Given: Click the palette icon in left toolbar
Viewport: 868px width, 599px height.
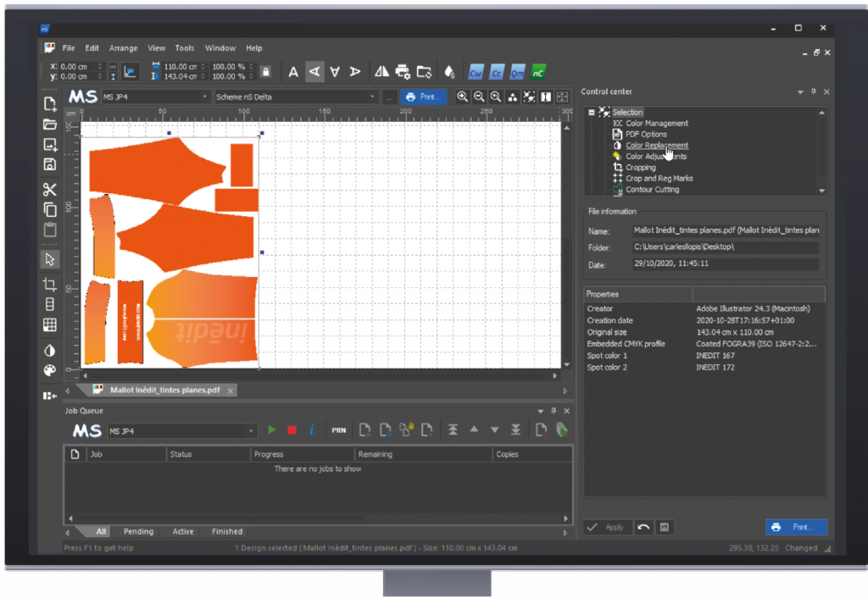Looking at the screenshot, I should pos(50,370).
